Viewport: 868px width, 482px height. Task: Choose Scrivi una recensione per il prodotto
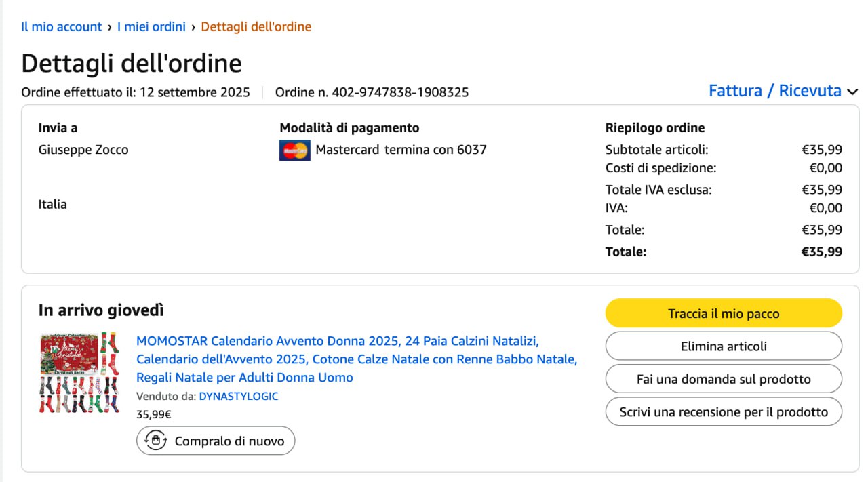[x=724, y=412]
